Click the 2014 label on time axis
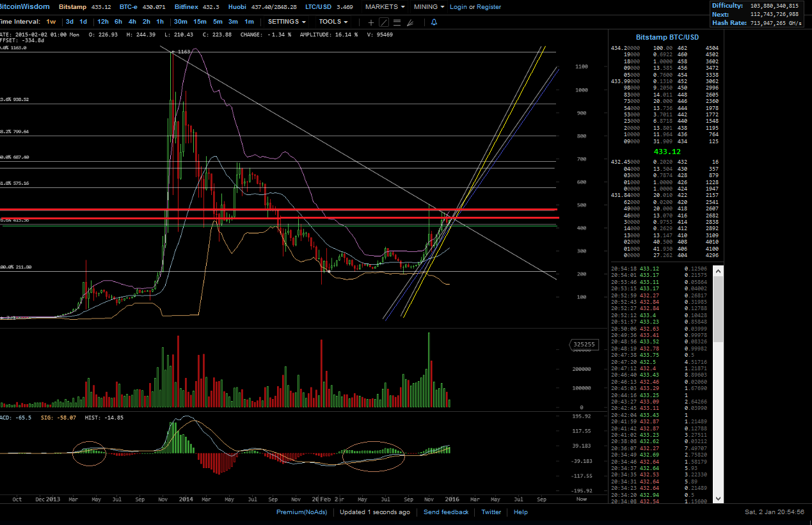 pyautogui.click(x=186, y=499)
